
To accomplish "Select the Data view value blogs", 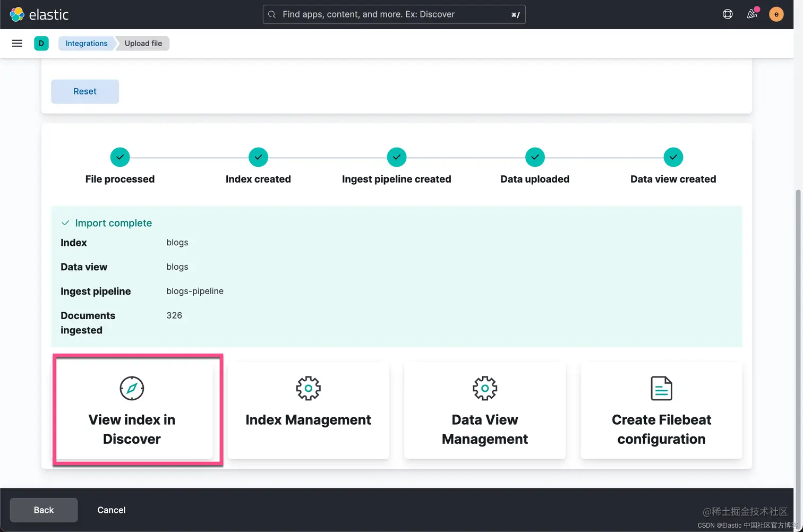I will click(177, 267).
